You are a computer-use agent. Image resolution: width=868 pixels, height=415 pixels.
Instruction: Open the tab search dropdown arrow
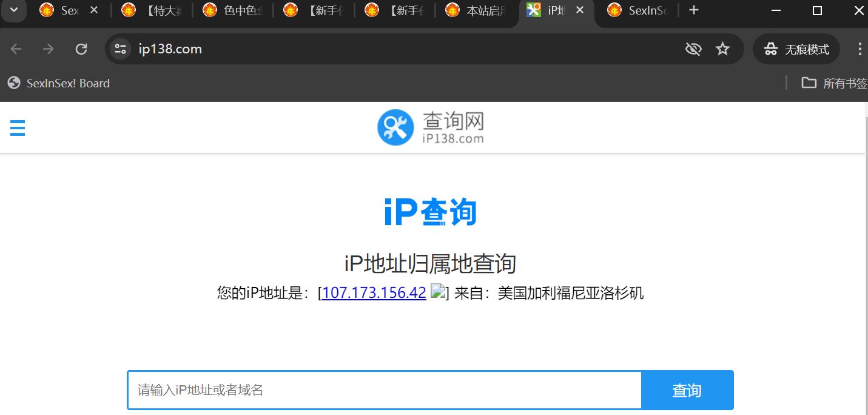(14, 10)
